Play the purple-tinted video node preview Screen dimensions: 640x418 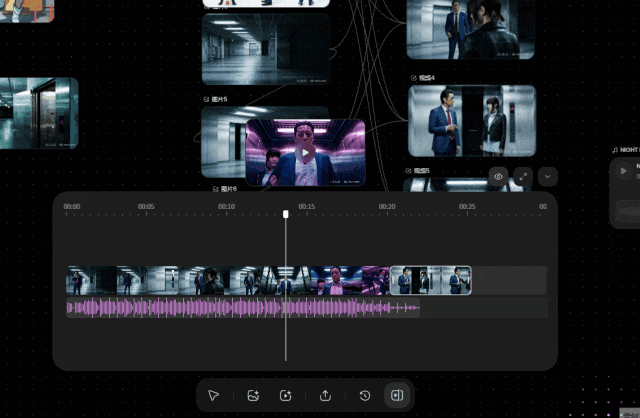[x=305, y=153]
